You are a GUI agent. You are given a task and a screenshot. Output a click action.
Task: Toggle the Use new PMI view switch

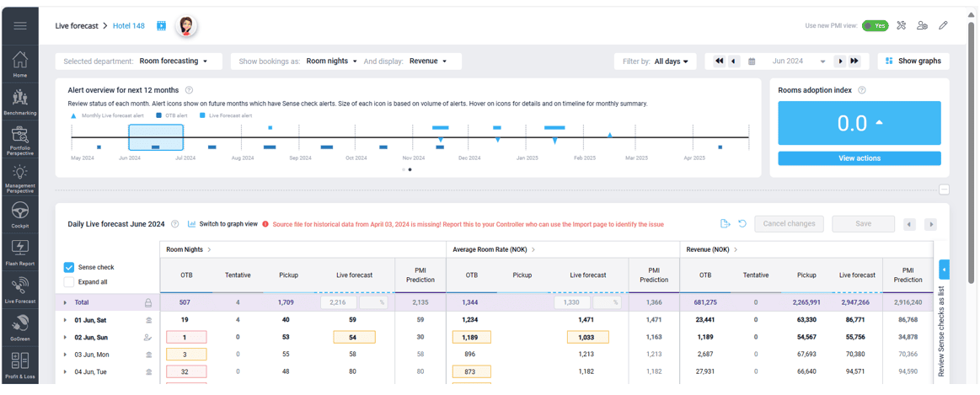(x=875, y=26)
